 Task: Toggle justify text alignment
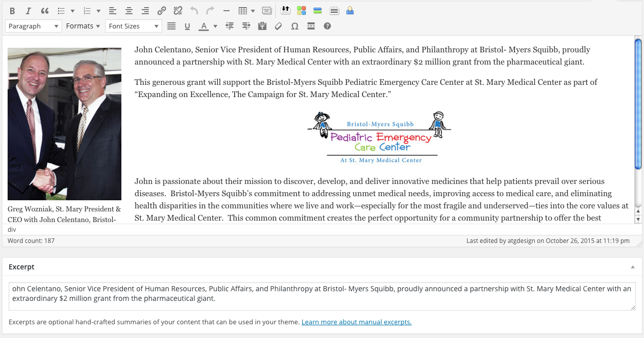tap(171, 26)
